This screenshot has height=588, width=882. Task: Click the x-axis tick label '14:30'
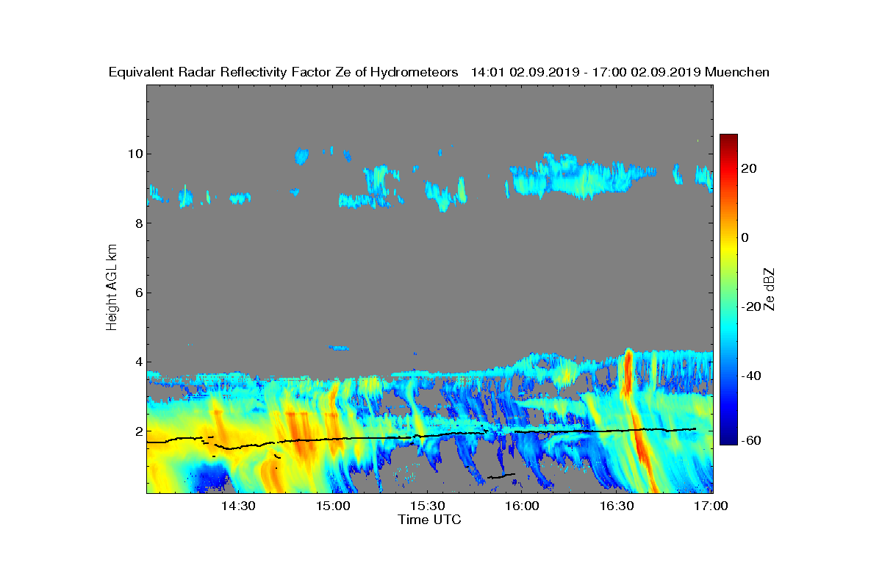tap(238, 506)
